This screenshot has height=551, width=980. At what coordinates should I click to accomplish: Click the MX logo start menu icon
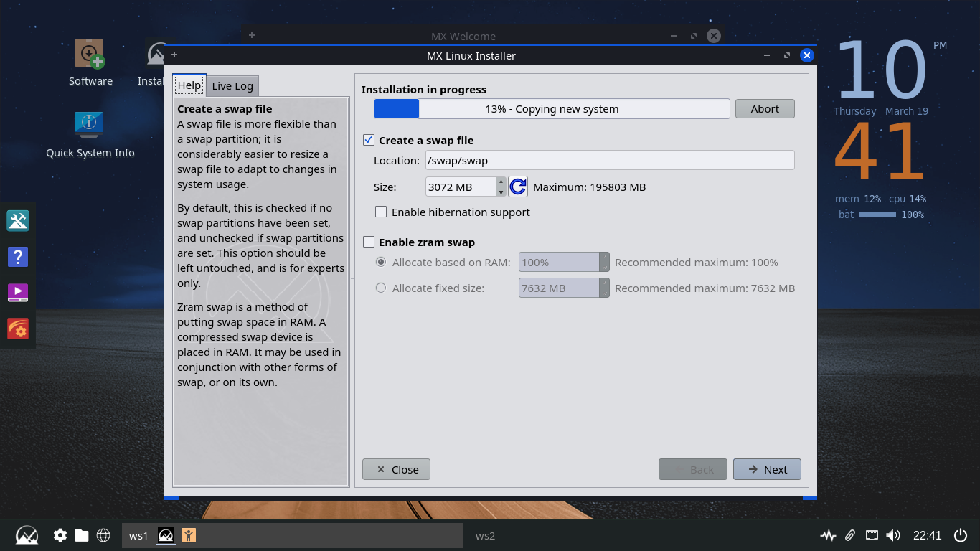click(27, 535)
